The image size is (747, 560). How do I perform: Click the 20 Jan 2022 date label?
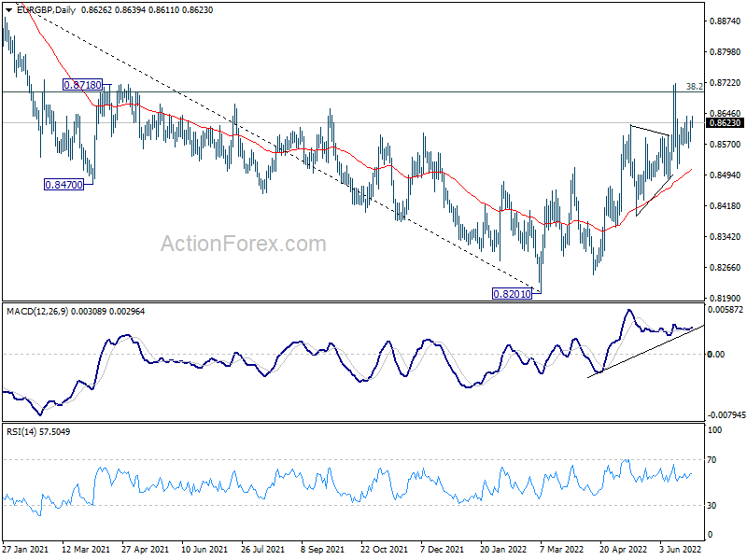tap(503, 550)
